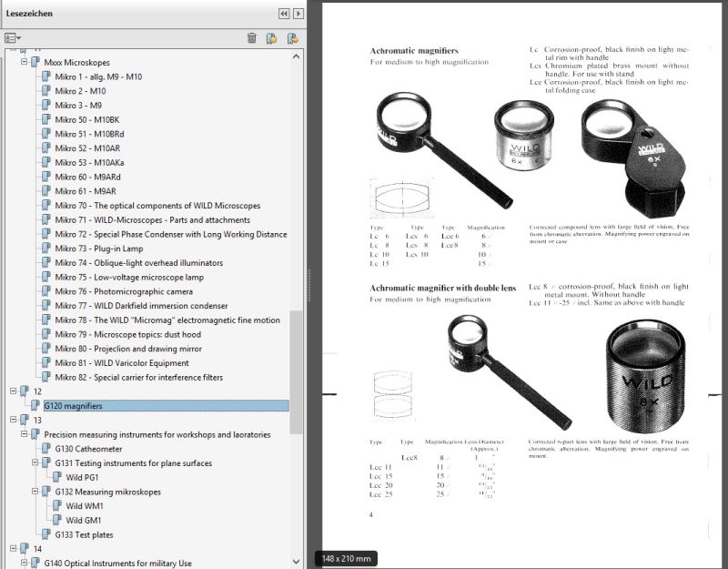
Task: Click the folding-case magnifier image on page
Action: point(634,158)
